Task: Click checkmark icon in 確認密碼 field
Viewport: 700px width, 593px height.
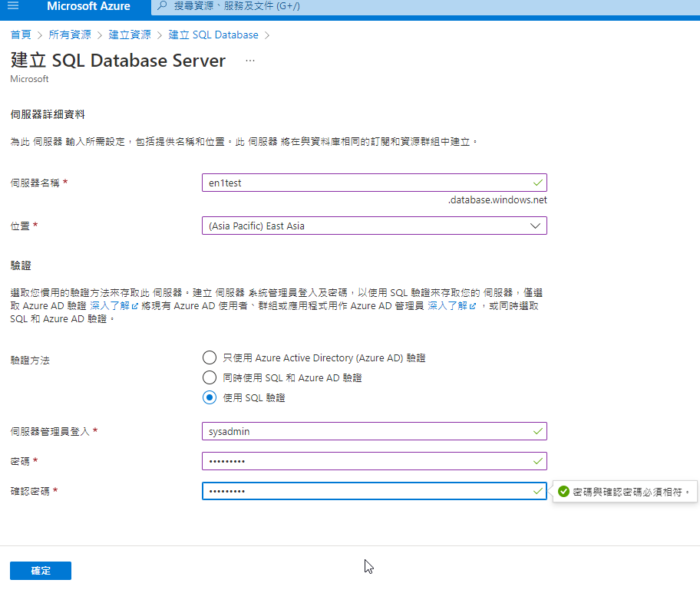Action: (538, 491)
